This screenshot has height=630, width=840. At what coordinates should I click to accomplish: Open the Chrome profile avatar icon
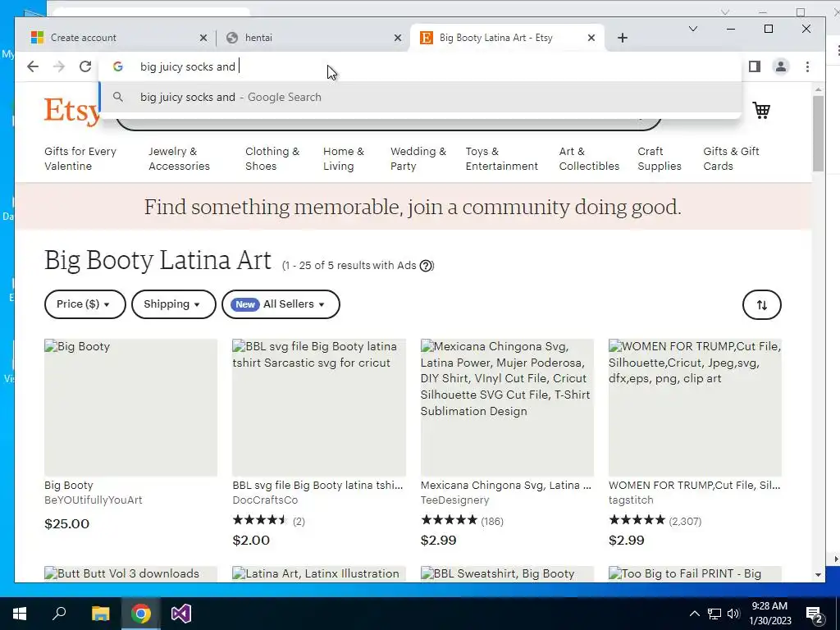(x=781, y=66)
